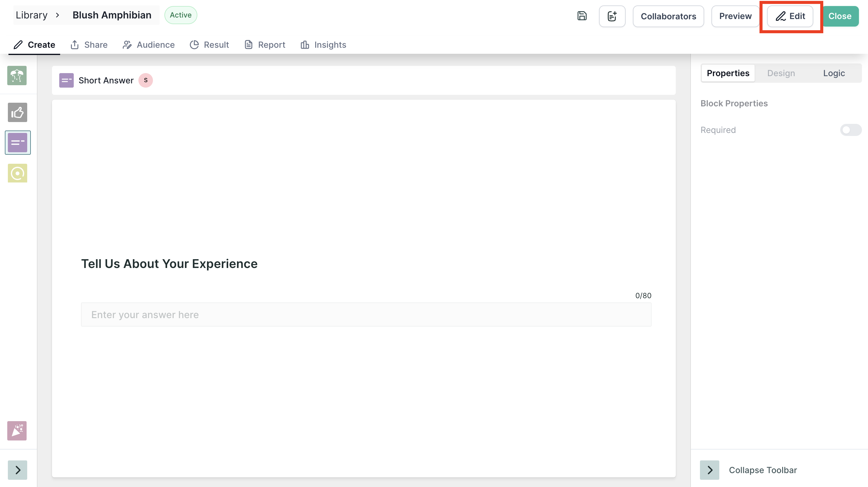The width and height of the screenshot is (868, 487).
Task: Select the thumbs-up block in sidebar
Action: [18, 112]
